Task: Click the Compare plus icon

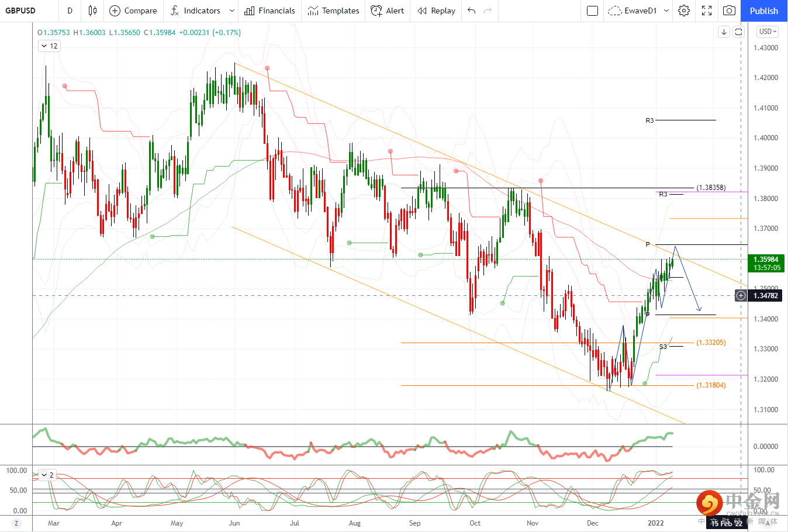Action: pos(115,11)
